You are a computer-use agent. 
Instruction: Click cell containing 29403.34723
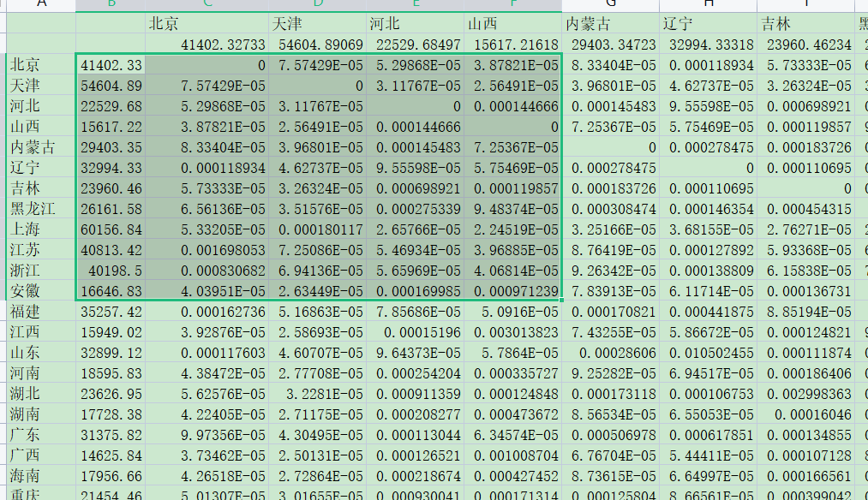(x=611, y=45)
